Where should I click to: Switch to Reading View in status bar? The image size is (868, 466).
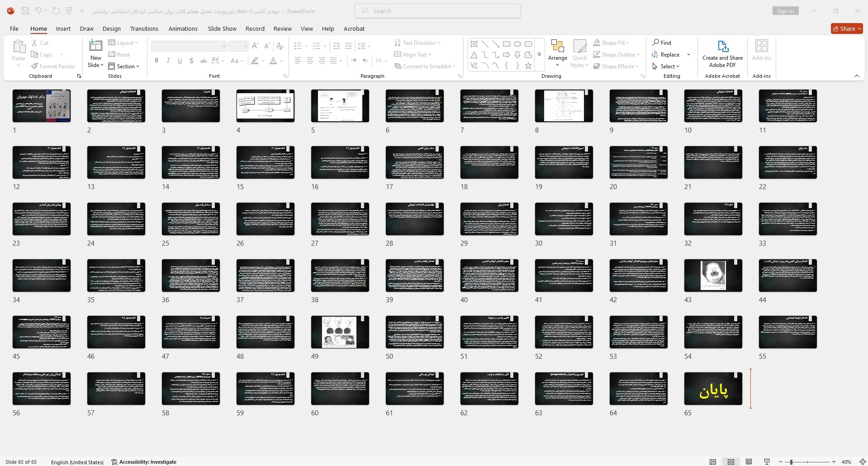(x=749, y=462)
